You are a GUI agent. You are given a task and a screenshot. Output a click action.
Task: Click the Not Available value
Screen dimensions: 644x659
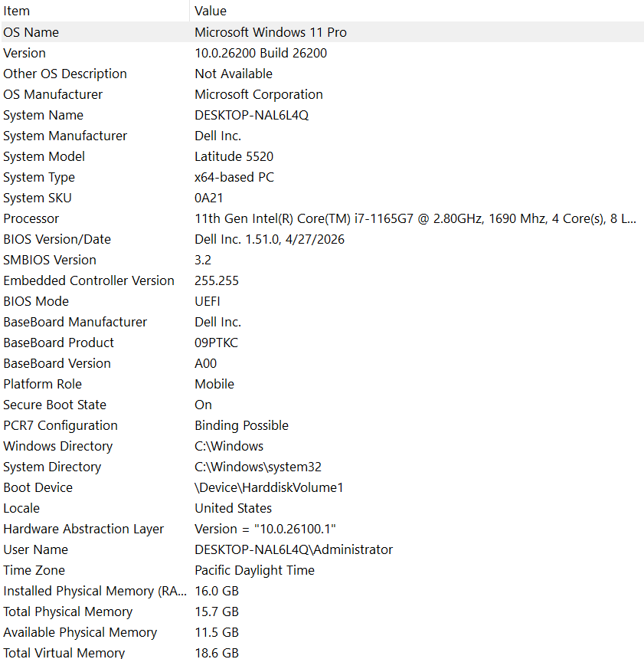(x=234, y=74)
